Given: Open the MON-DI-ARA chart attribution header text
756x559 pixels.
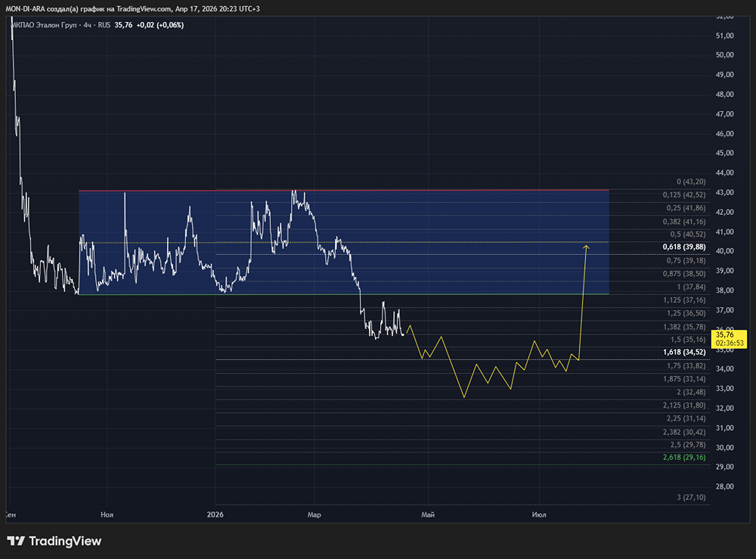Looking at the screenshot, I should tap(132, 8).
